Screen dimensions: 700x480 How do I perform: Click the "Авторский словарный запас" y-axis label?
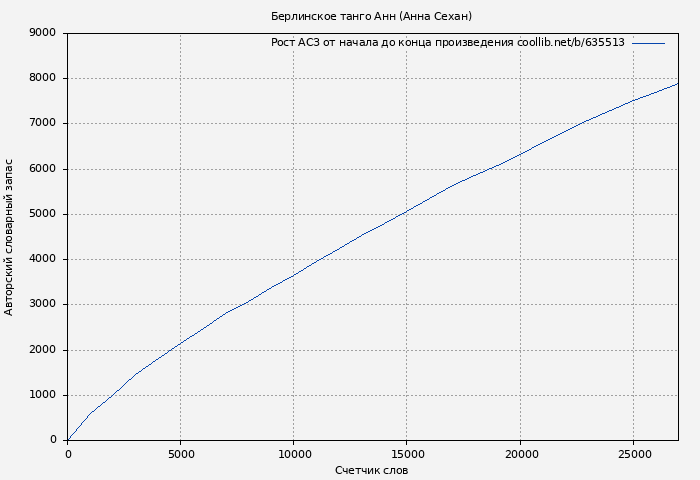(x=10, y=236)
